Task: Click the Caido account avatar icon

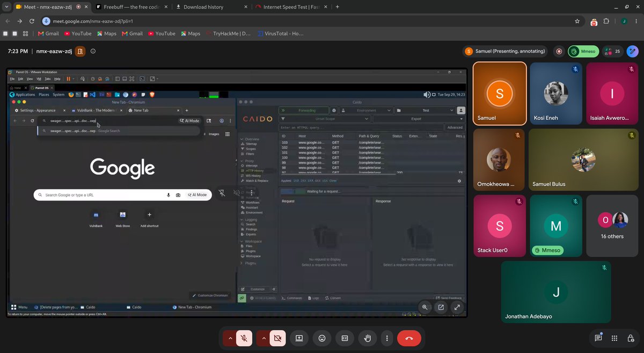Action: click(460, 110)
